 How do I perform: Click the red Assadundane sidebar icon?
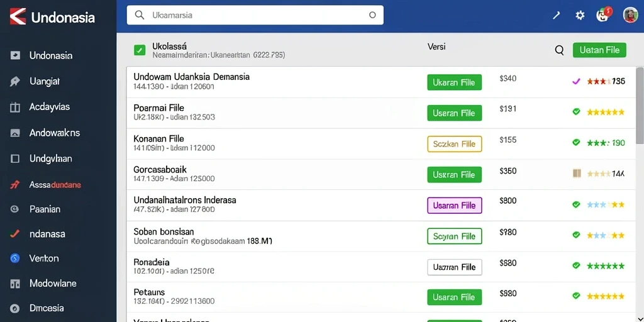coord(14,185)
